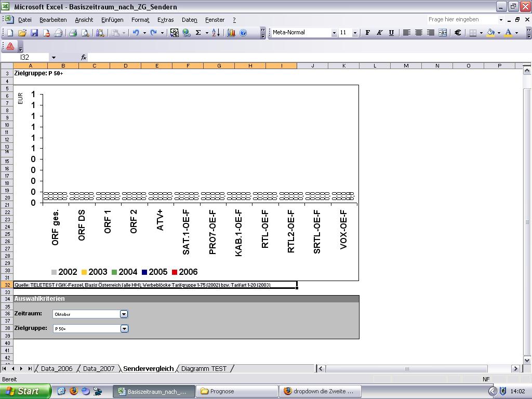The image size is (532, 399).
Task: Redo the last undone action
Action: click(154, 33)
